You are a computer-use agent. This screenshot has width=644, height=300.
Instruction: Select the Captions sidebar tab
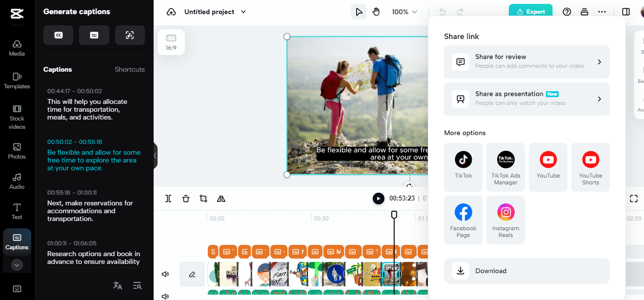pos(17,241)
